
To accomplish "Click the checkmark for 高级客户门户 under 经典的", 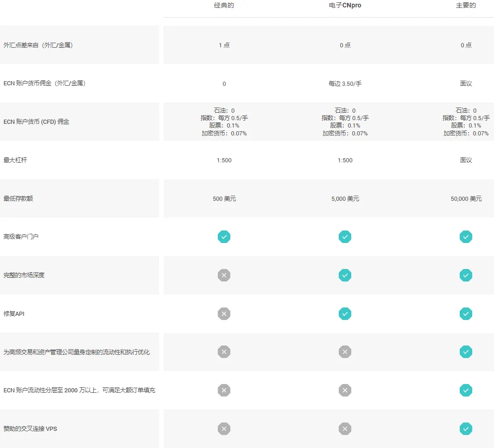I will coord(224,237).
